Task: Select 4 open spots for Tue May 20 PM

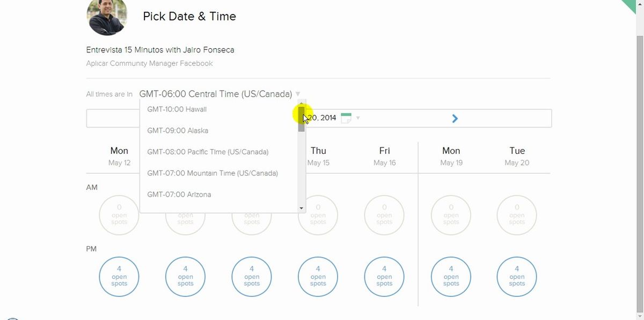Action: [516, 277]
